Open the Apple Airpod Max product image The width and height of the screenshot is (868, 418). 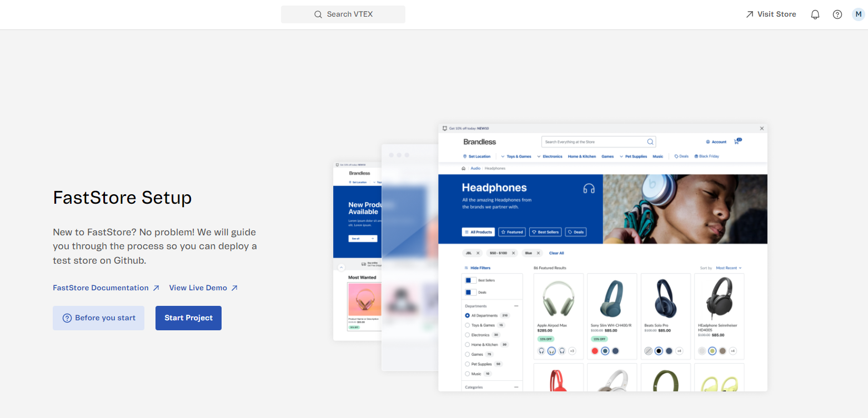[559, 298]
